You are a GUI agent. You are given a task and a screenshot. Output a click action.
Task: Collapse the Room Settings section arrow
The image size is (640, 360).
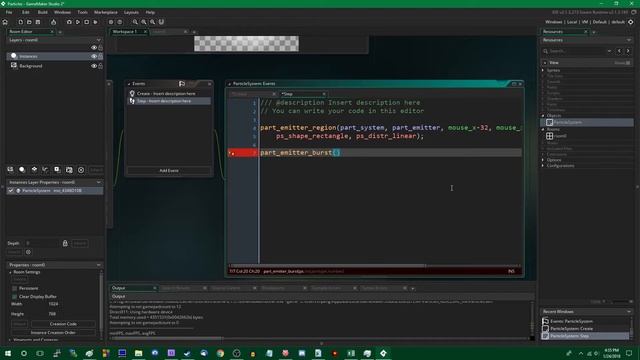[11, 272]
